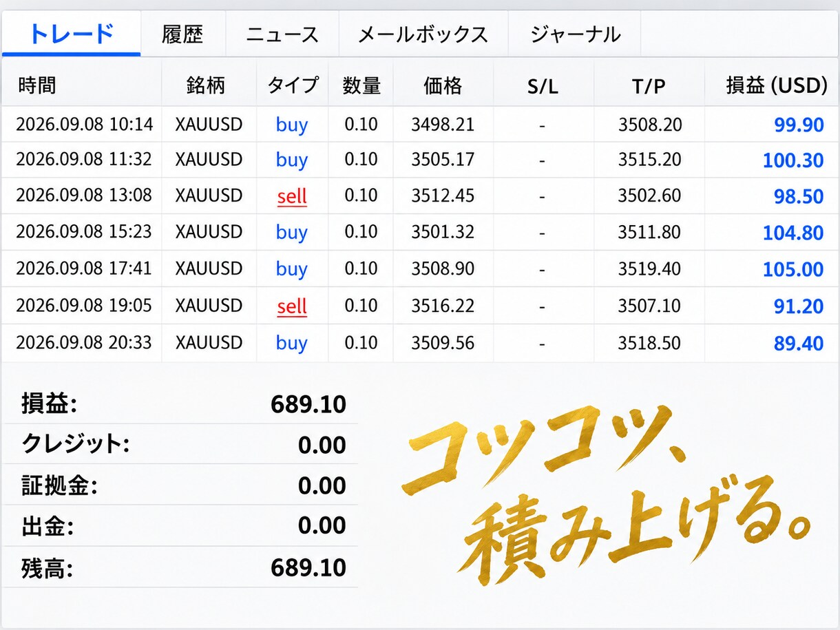Click the sell link in the 13:08 row
The width and height of the screenshot is (840, 630).
292,196
